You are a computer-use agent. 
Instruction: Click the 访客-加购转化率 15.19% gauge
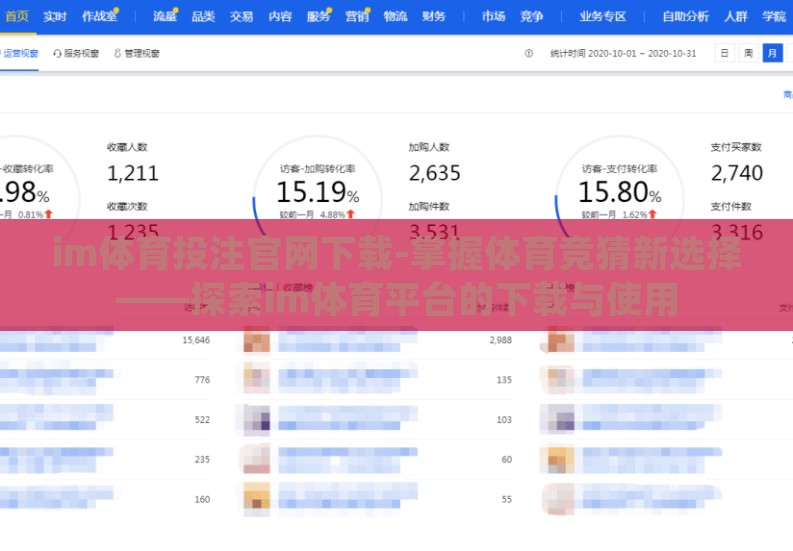click(x=318, y=192)
